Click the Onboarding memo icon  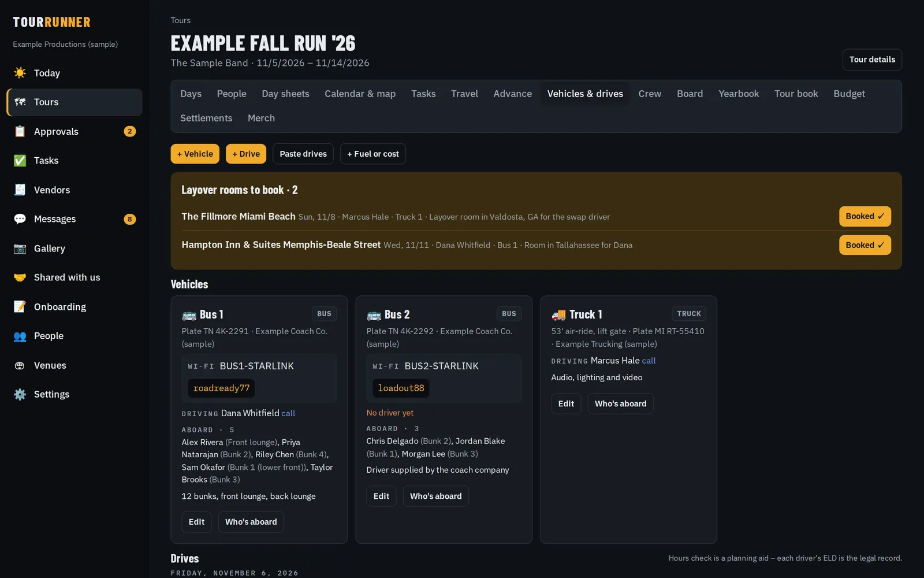click(20, 306)
